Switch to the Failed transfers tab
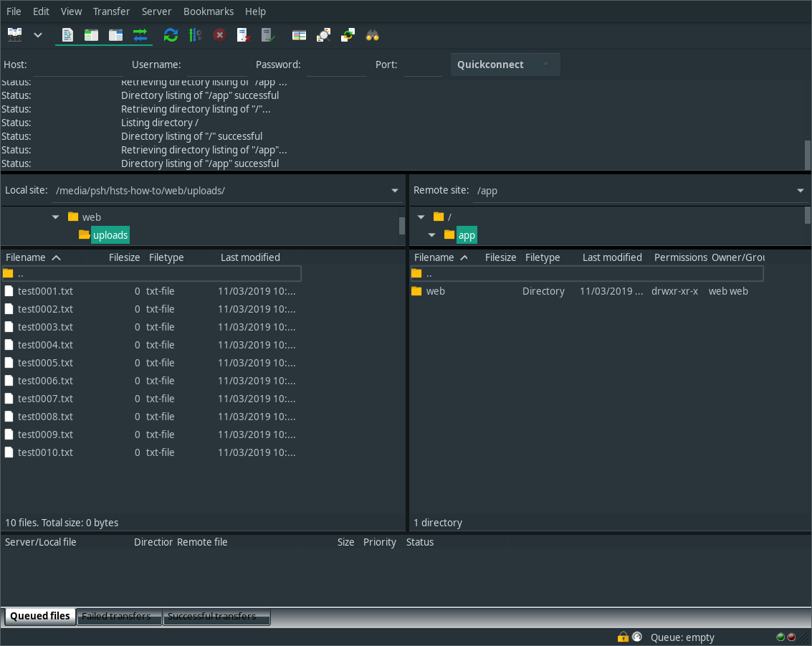 point(118,616)
